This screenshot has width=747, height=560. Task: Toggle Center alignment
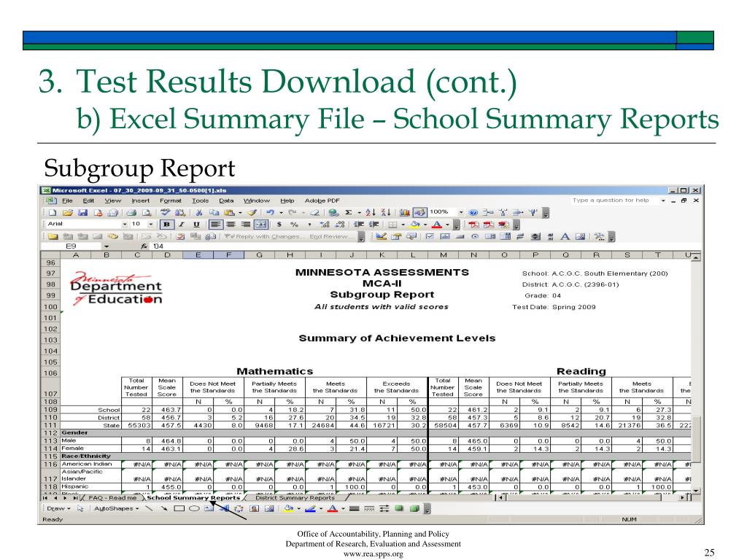pos(231,225)
